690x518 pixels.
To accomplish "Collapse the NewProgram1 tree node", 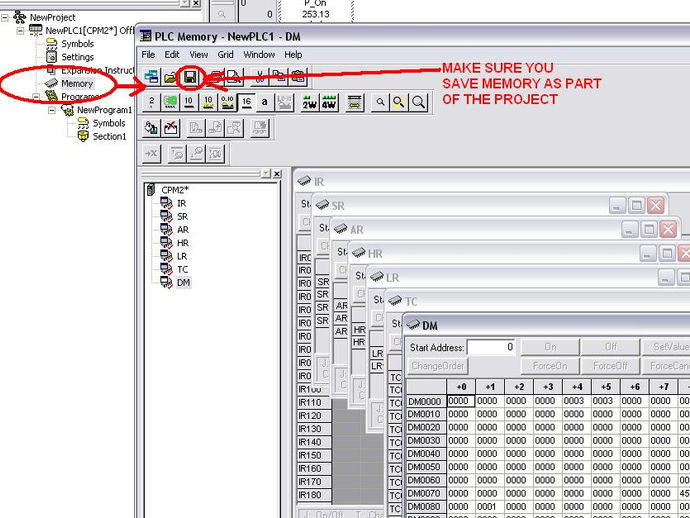I will point(52,110).
